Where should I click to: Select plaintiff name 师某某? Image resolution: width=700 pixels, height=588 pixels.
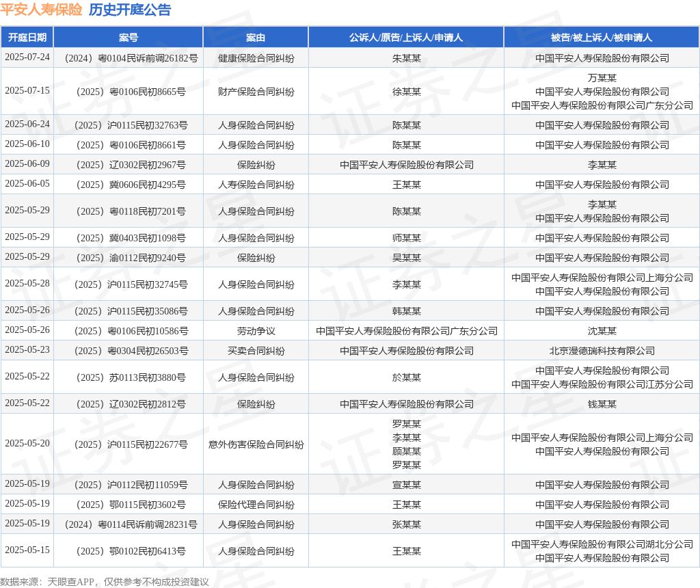coord(406,238)
